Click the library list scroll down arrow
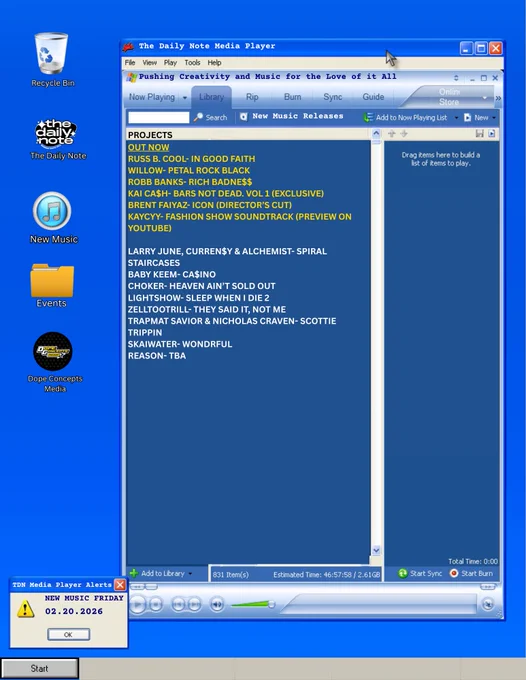The image size is (526, 680). pos(376,550)
